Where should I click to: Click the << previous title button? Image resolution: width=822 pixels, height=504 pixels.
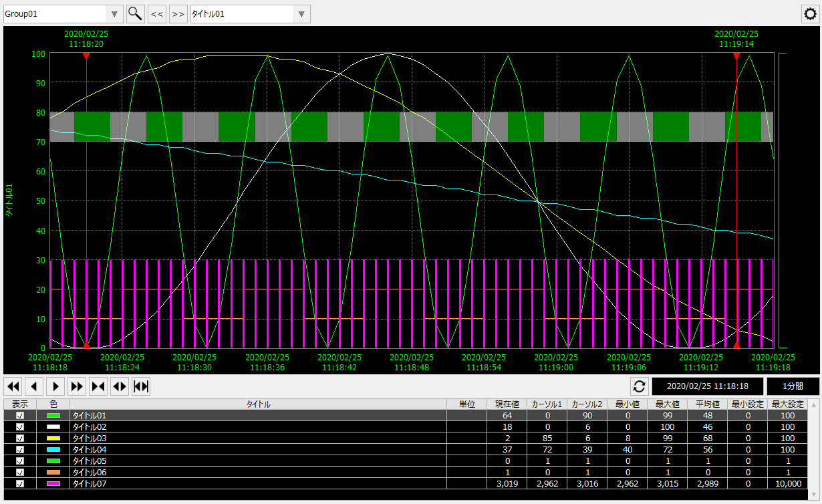(x=156, y=13)
